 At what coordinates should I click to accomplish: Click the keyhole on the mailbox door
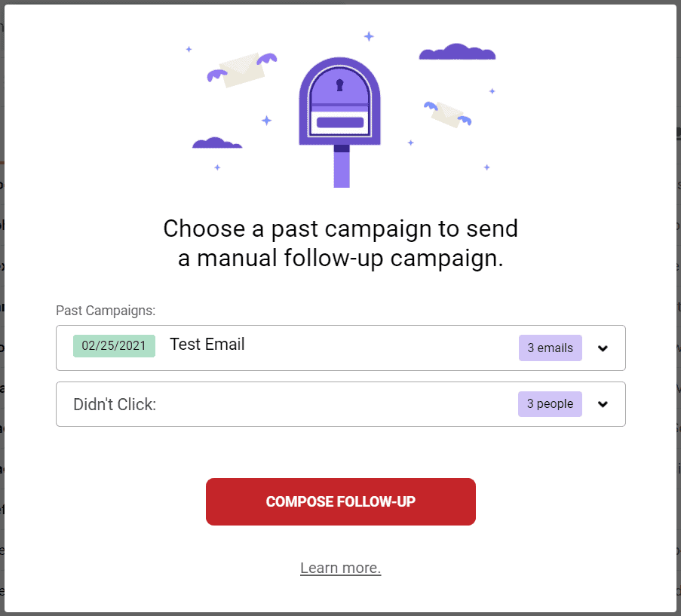tap(339, 84)
